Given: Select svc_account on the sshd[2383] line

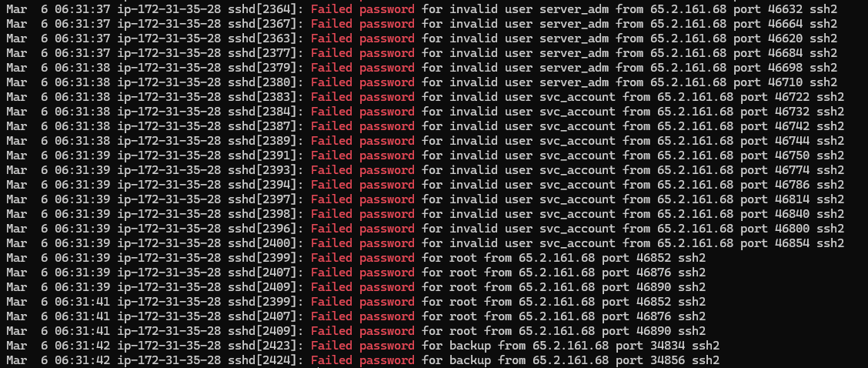Looking at the screenshot, I should point(577,97).
